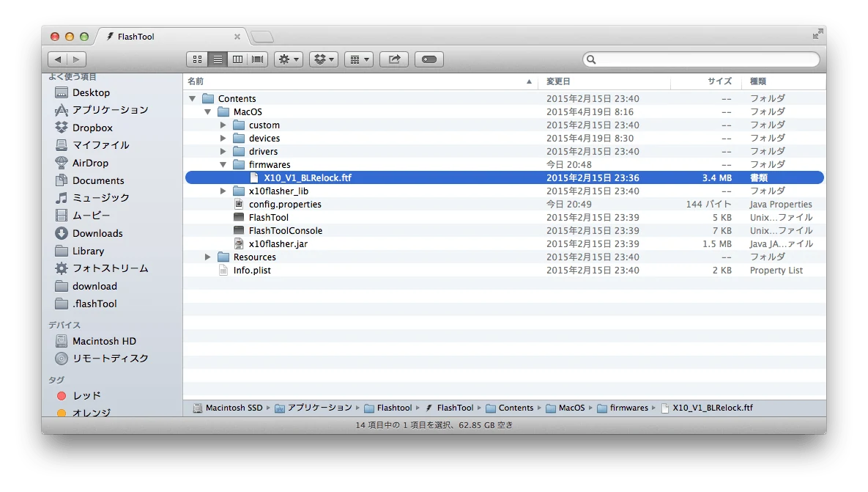Screen dimensions: 868x492
Task: Close the FlashTool tab
Action: (x=237, y=37)
